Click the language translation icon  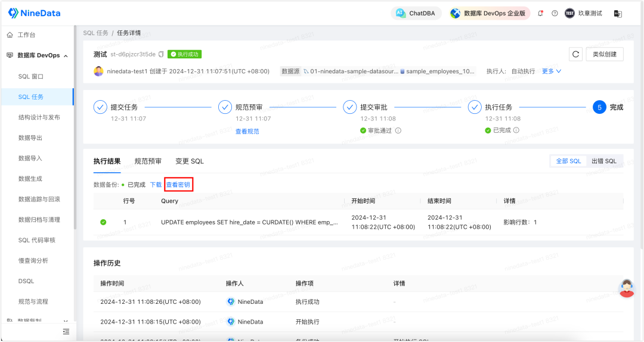618,13
